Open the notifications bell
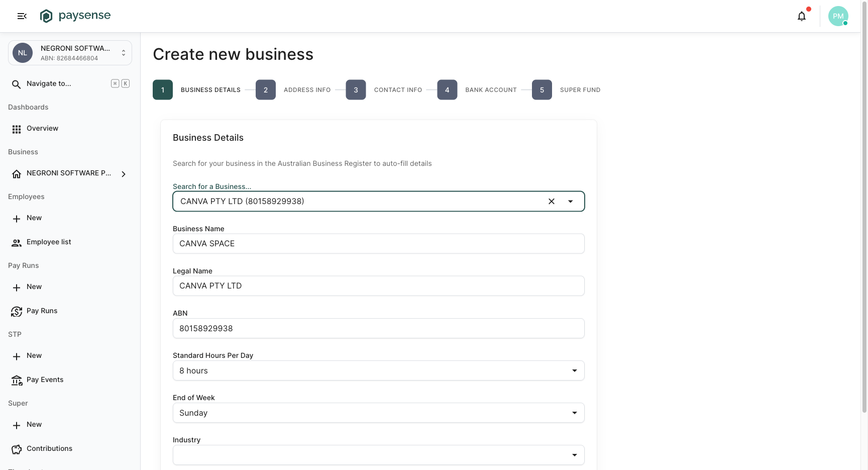 click(802, 16)
